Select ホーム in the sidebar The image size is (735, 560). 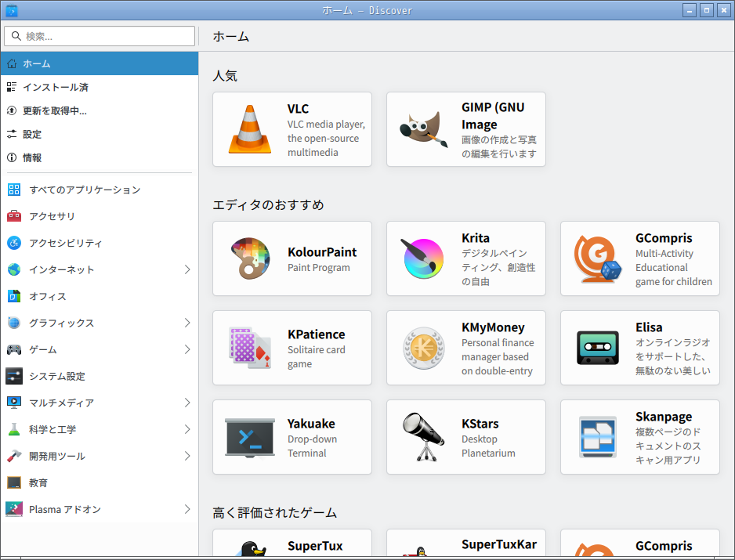pos(100,63)
